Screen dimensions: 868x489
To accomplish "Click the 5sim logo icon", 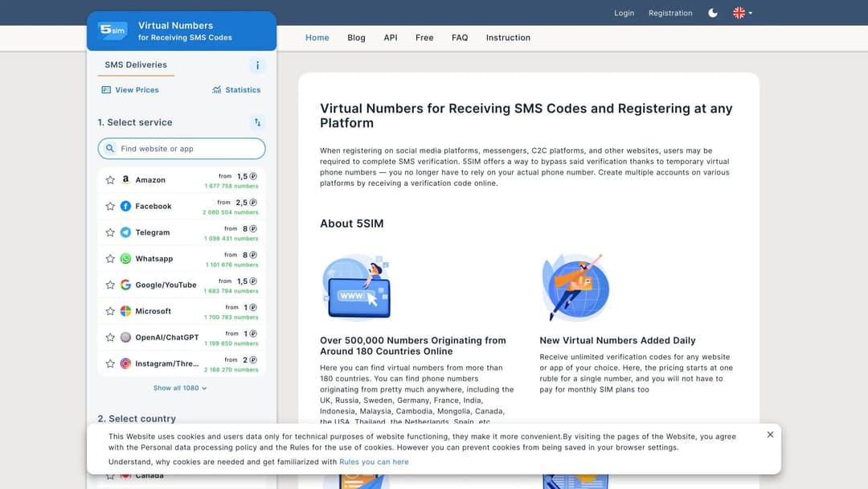I will pyautogui.click(x=113, y=31).
